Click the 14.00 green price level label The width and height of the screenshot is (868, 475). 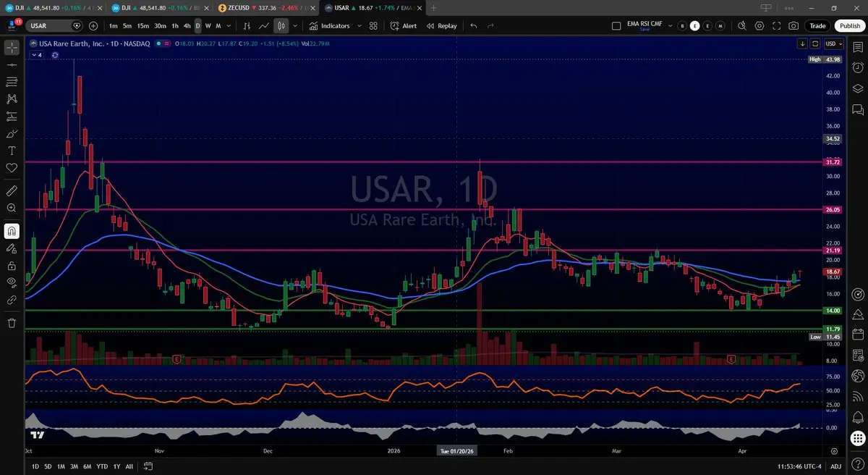[833, 311]
